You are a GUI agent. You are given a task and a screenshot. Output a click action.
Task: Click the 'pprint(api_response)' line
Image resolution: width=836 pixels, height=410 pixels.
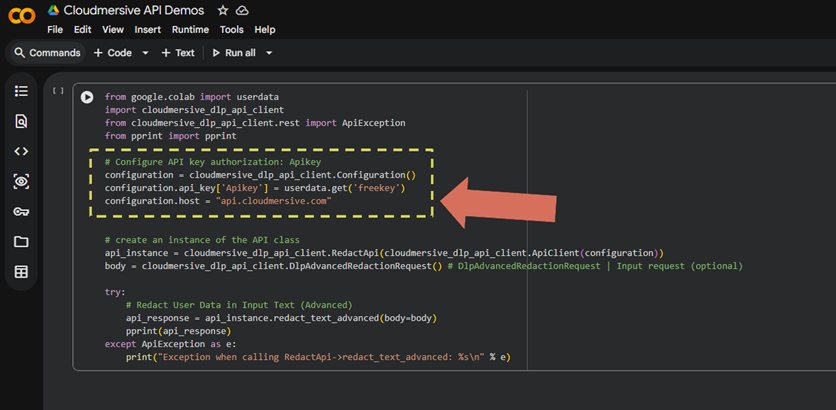tap(179, 331)
